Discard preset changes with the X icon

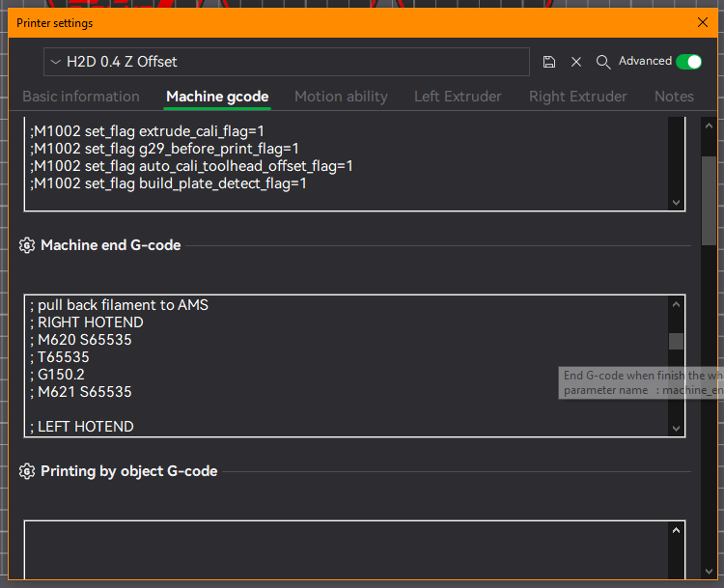click(575, 62)
